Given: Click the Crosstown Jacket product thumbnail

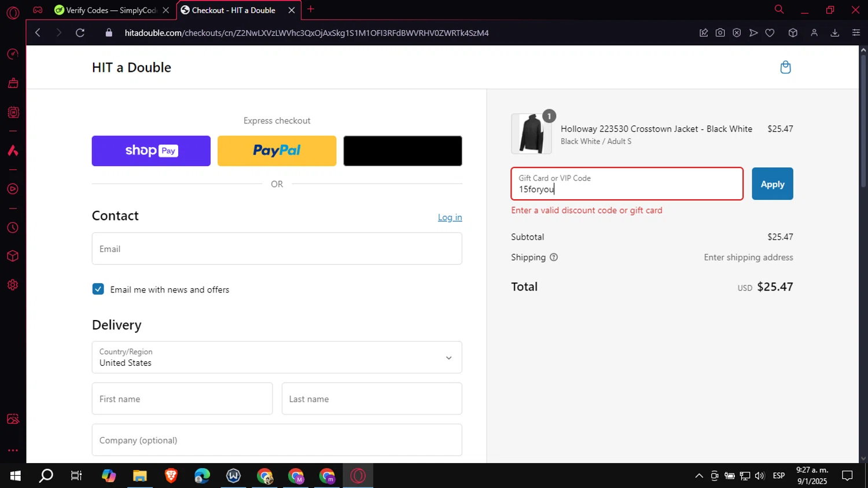Looking at the screenshot, I should pyautogui.click(x=531, y=134).
